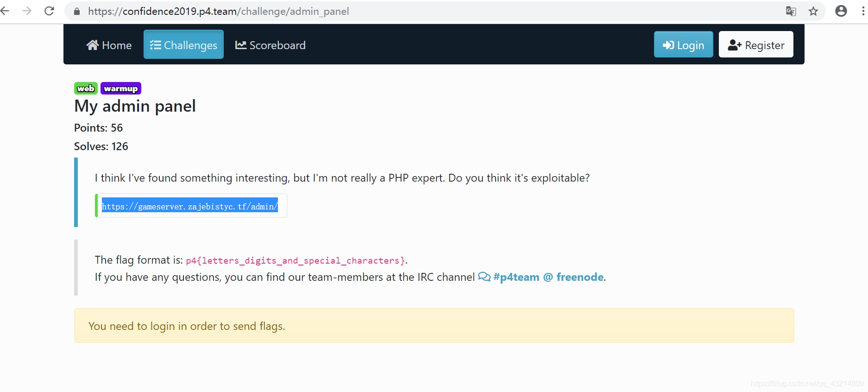Open the #p4team @ freenode link

pos(548,277)
